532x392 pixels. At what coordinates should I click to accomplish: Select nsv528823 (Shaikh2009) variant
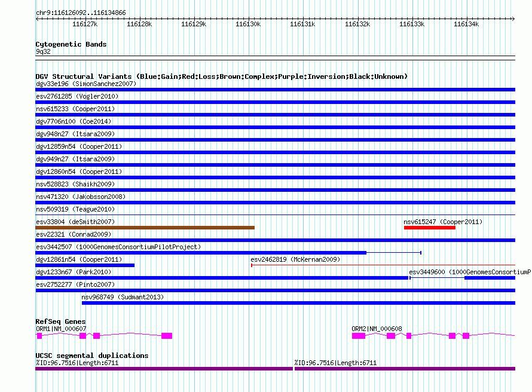pos(75,184)
